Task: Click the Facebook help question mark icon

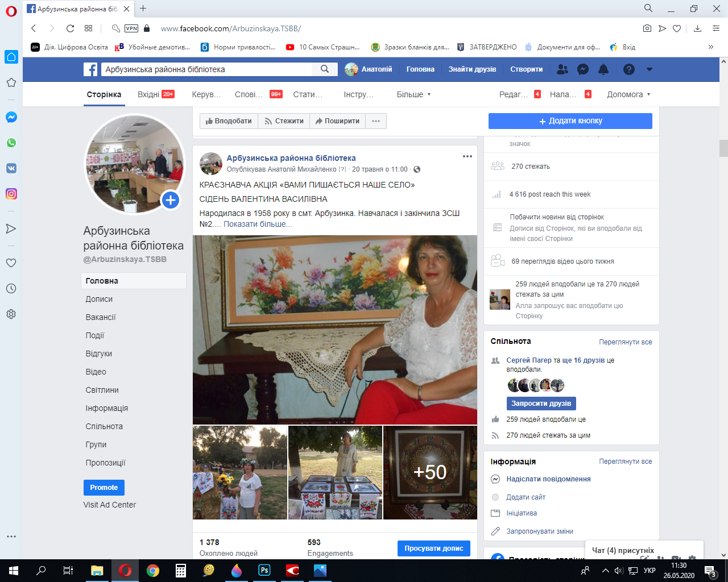Action: click(628, 69)
